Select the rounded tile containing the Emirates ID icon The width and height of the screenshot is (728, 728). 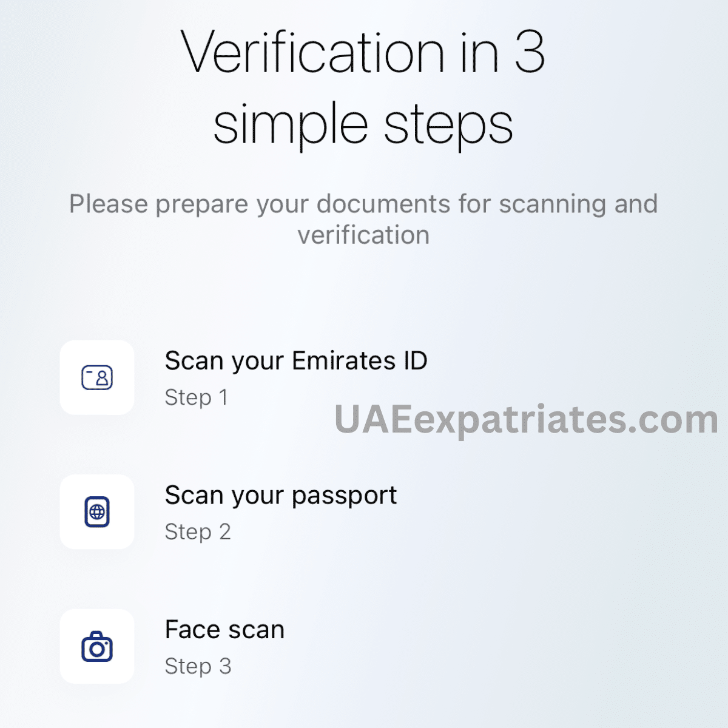point(97,377)
